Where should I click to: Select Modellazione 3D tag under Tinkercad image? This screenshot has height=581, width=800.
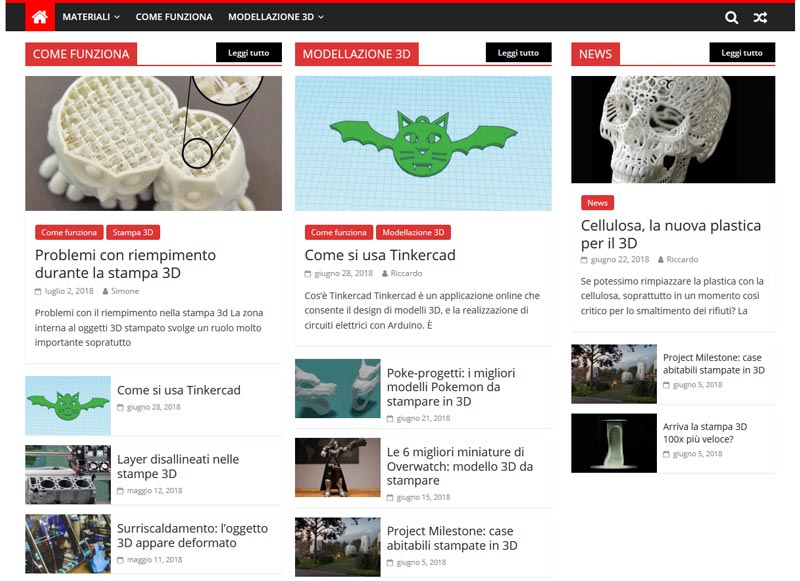pos(413,232)
